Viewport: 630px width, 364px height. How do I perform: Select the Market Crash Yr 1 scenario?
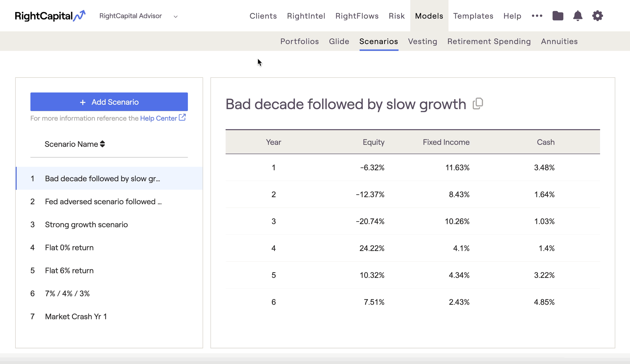[x=76, y=316]
